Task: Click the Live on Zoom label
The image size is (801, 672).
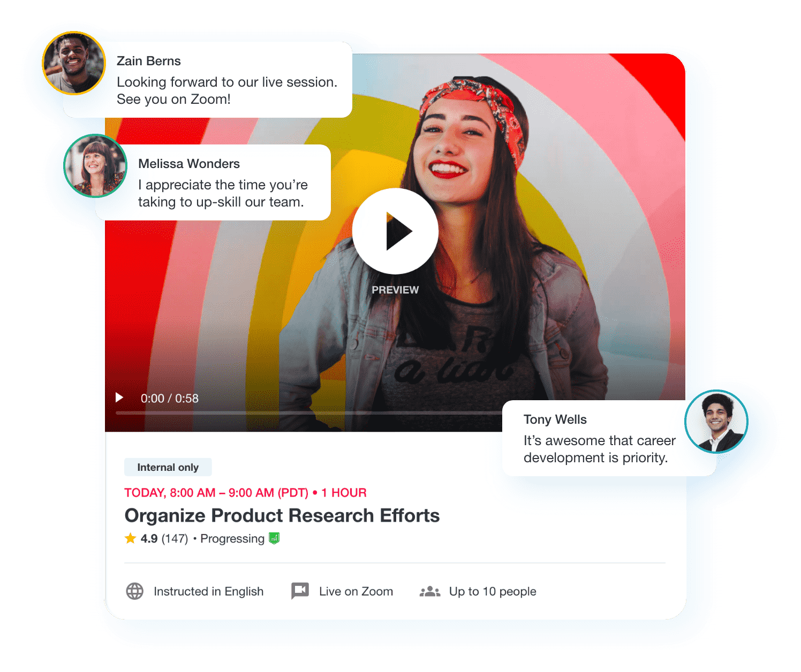Action: 356,591
